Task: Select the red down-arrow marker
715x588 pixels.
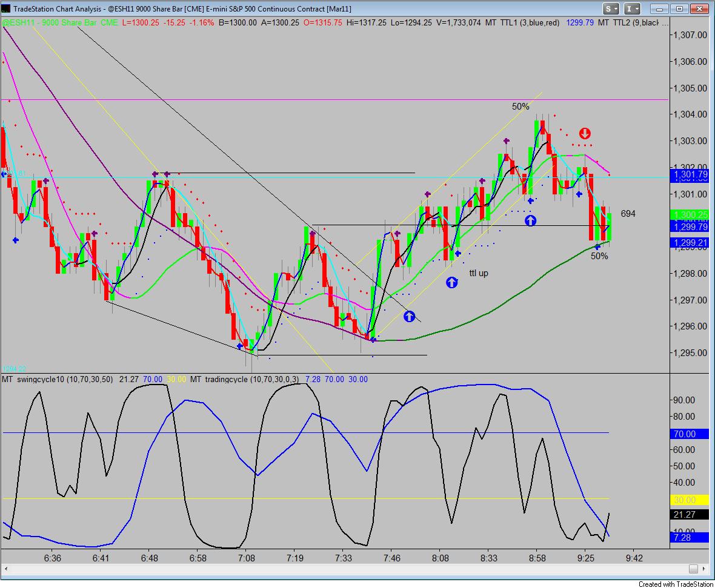Action: coord(585,134)
